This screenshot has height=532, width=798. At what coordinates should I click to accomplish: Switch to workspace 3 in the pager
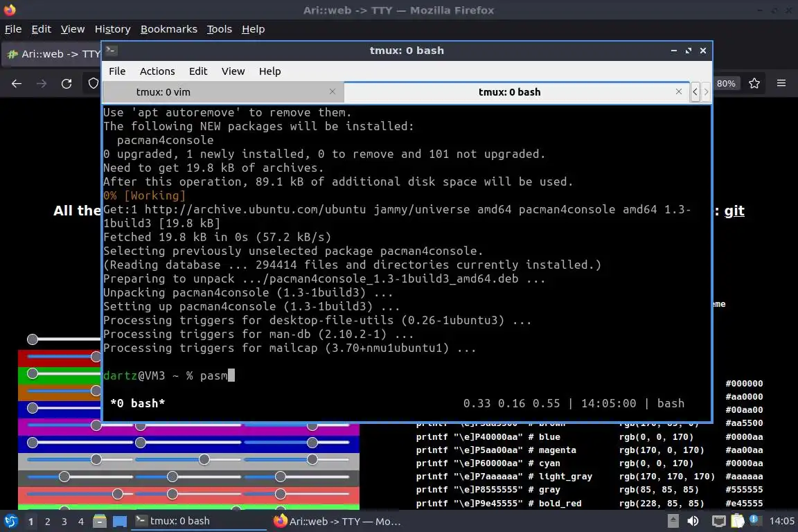click(x=64, y=522)
